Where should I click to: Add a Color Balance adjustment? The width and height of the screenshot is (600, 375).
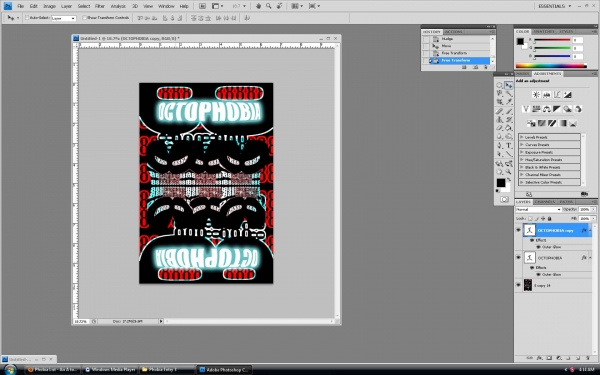pos(546,109)
